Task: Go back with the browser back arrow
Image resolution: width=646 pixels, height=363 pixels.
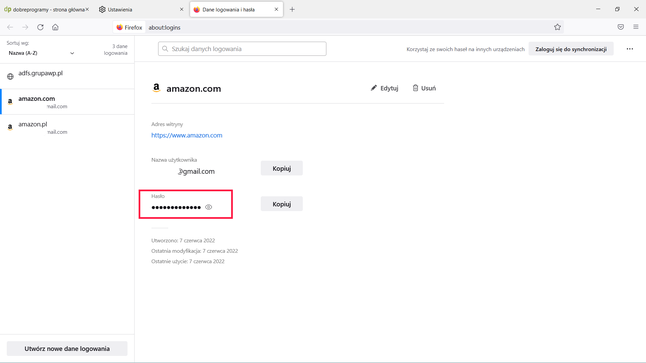Action: pos(10,27)
